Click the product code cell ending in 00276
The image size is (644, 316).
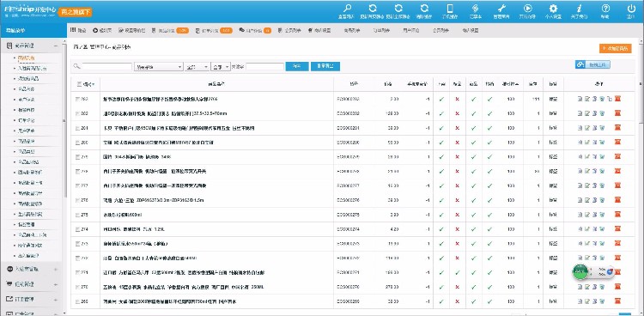pyautogui.click(x=348, y=200)
